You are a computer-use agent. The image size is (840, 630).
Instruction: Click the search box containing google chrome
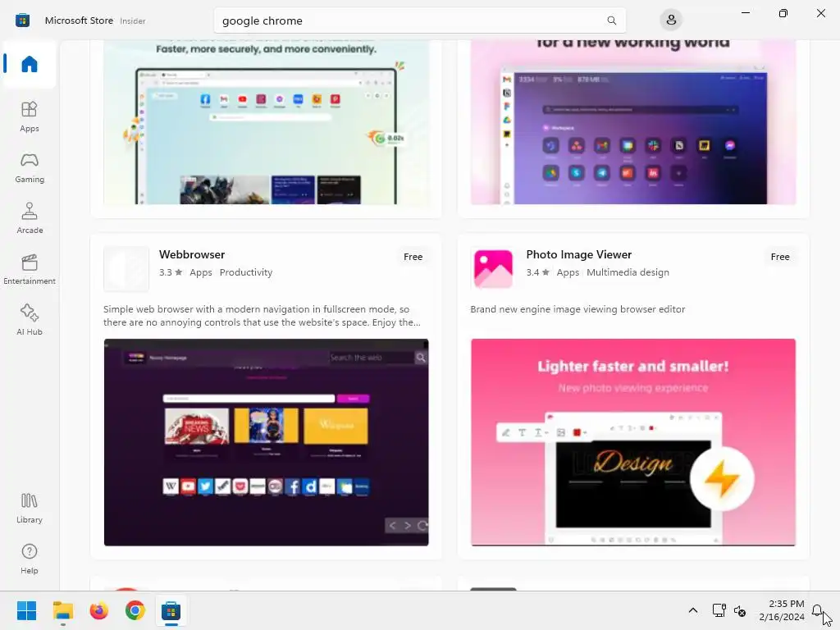(419, 21)
